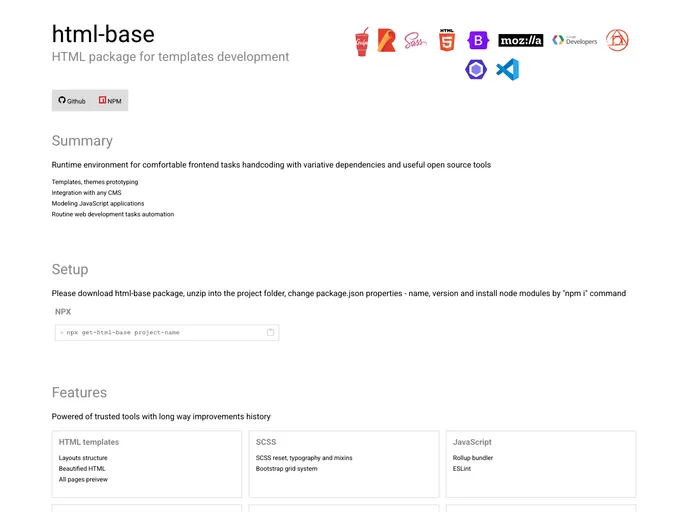Open the Sass logo link
Viewport: 688px width, 512px height.
click(x=415, y=41)
